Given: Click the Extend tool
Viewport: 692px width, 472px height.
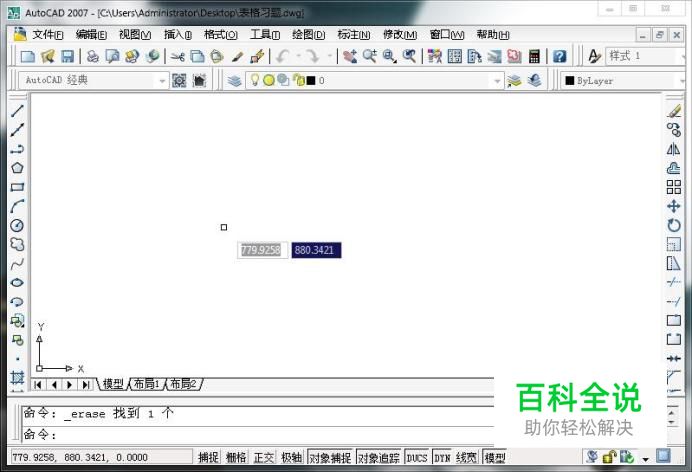Looking at the screenshot, I should [x=673, y=302].
